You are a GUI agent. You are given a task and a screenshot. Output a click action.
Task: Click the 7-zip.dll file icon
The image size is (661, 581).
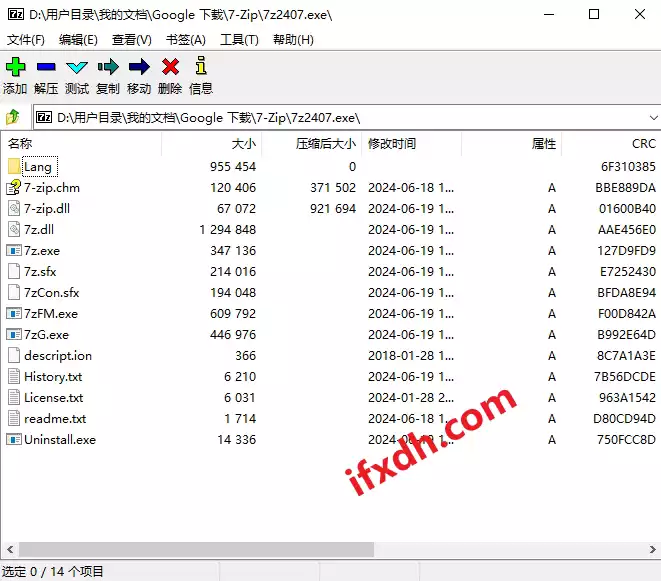(x=14, y=208)
